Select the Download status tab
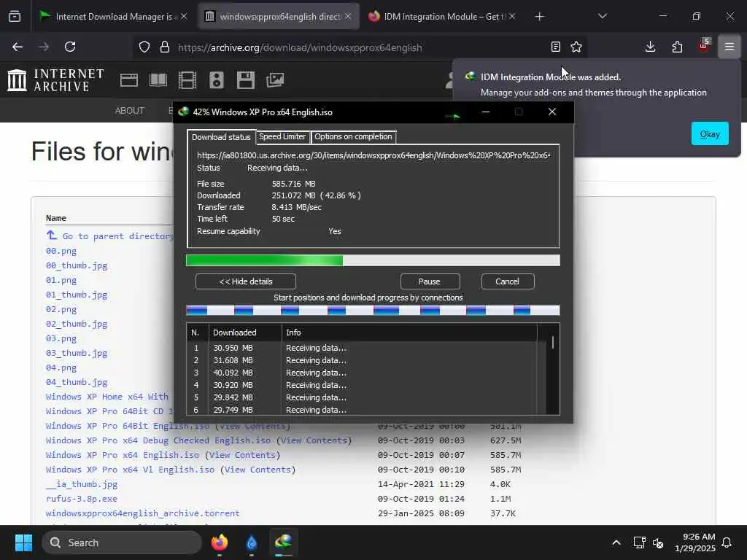747x560 pixels. [221, 137]
